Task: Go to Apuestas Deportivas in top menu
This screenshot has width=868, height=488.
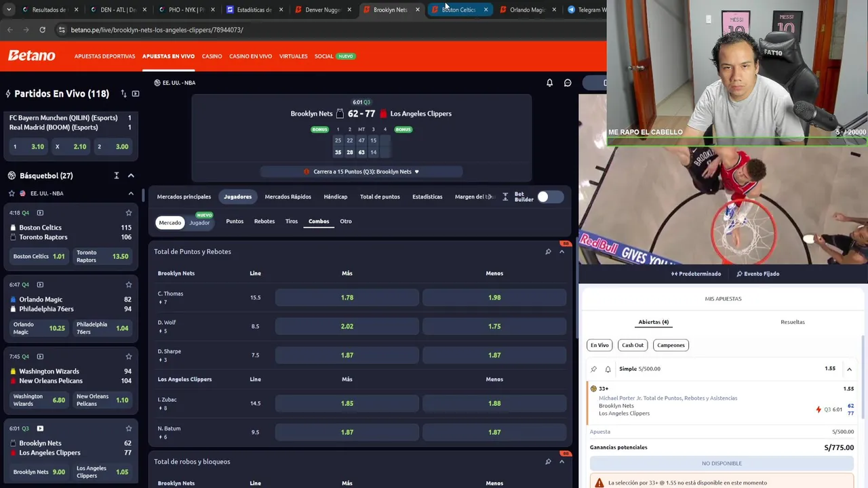Action: [x=104, y=56]
